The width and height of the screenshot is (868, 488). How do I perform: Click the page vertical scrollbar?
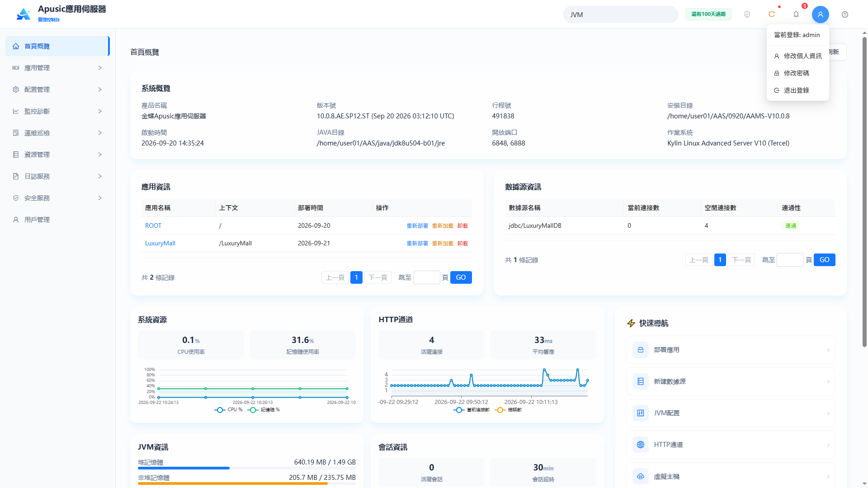(864, 192)
